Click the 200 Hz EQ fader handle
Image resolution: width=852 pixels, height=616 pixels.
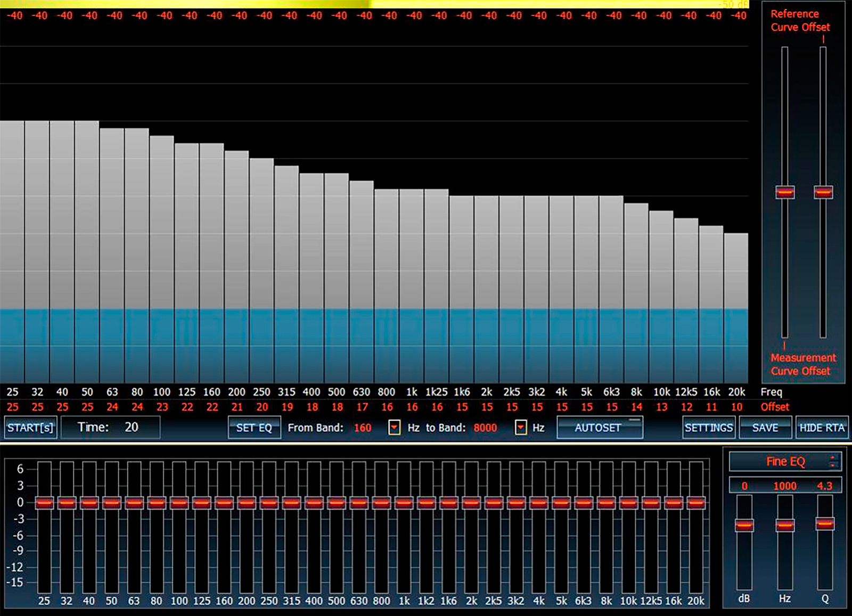tap(247, 502)
